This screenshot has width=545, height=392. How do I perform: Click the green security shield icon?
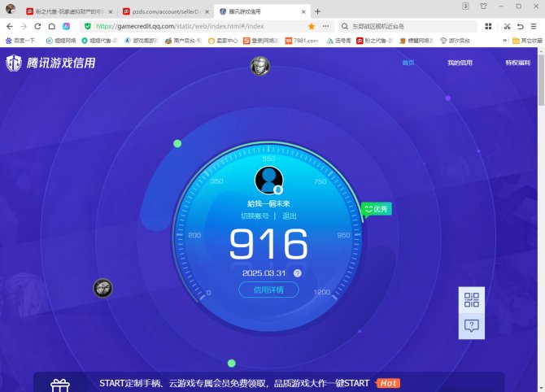click(88, 26)
